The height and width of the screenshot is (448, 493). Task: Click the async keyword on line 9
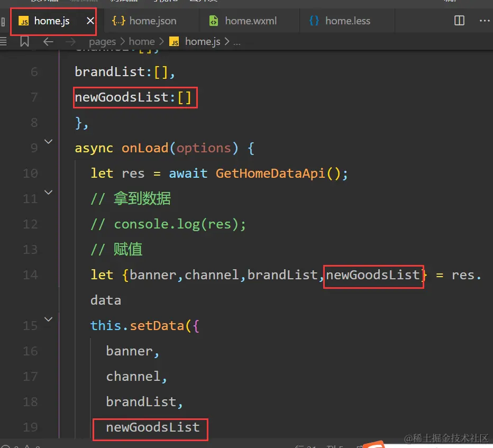click(x=94, y=149)
